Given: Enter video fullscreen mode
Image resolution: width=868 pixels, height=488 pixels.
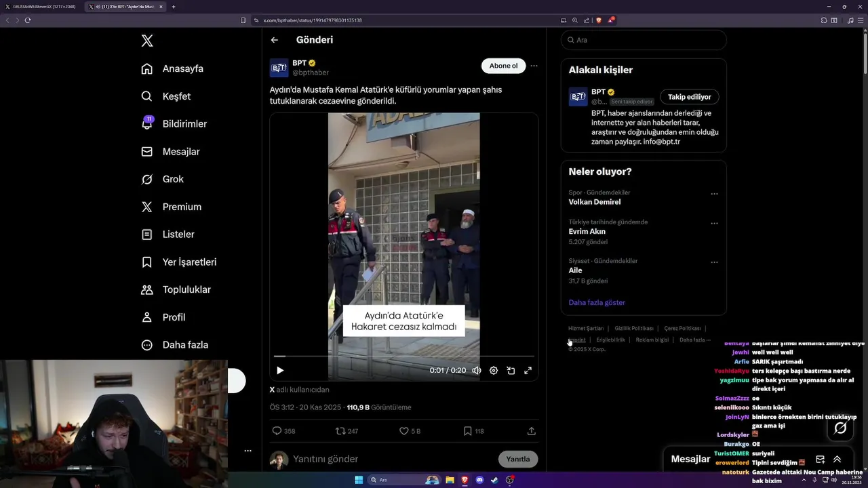Looking at the screenshot, I should [x=528, y=371].
